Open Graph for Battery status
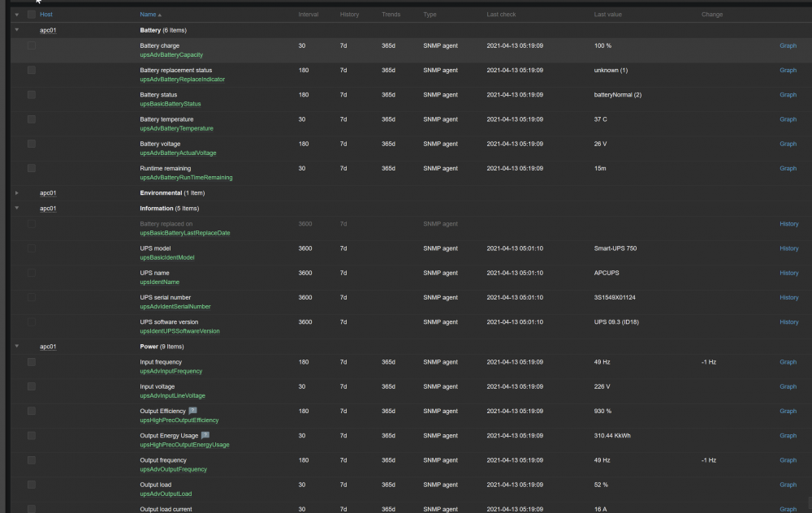 pyautogui.click(x=788, y=95)
